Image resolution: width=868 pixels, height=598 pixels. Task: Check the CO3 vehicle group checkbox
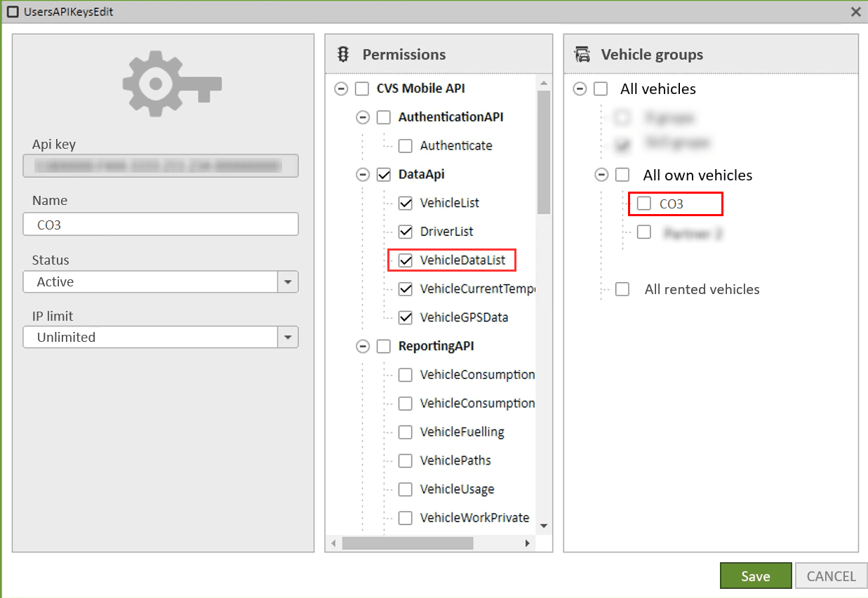click(643, 204)
